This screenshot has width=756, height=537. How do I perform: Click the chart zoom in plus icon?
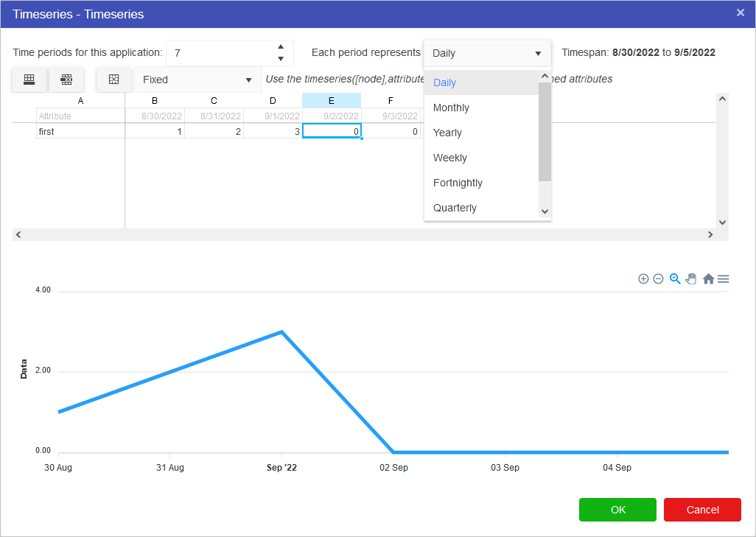coord(643,279)
